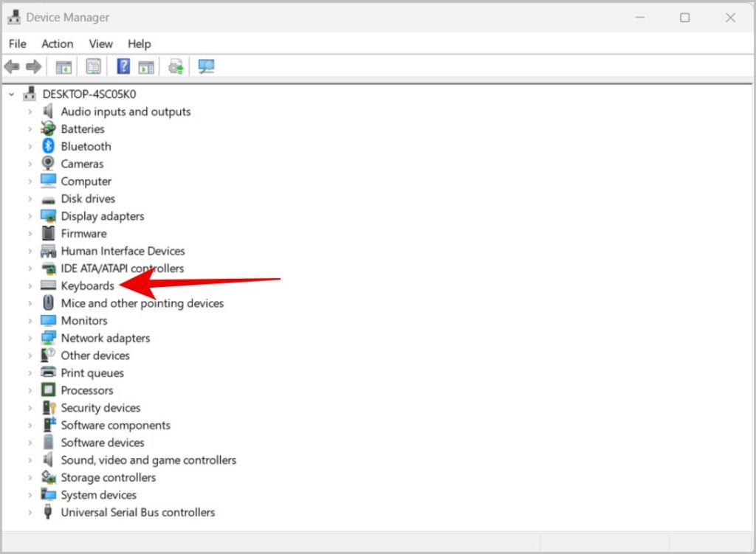Viewport: 756px width, 554px height.
Task: Select the Cameras label
Action: (83, 164)
